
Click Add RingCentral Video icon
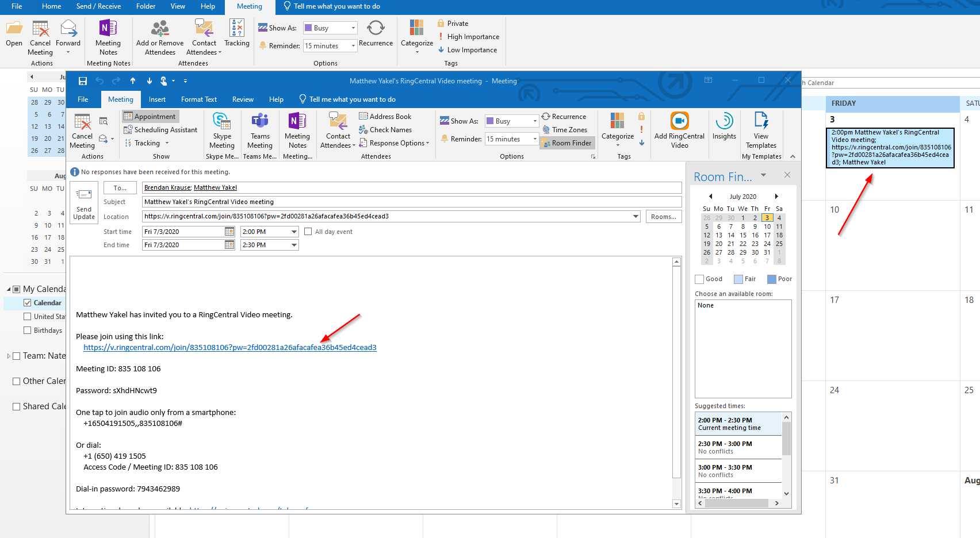[x=679, y=131]
